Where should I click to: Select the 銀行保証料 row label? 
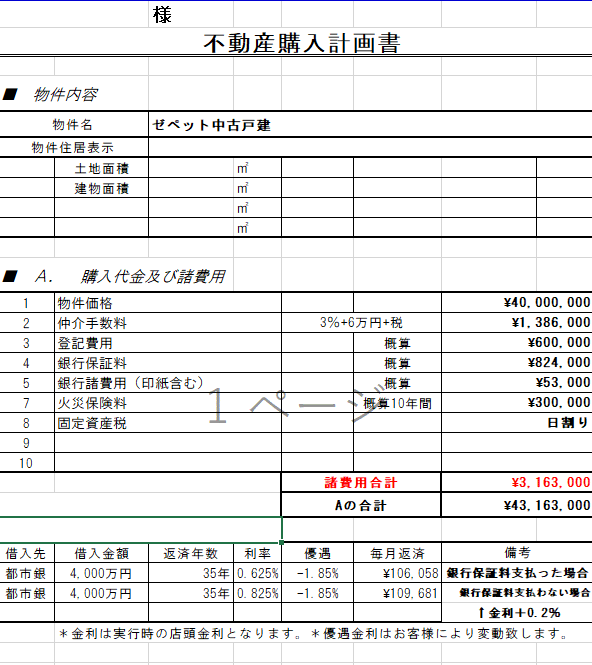click(x=168, y=363)
